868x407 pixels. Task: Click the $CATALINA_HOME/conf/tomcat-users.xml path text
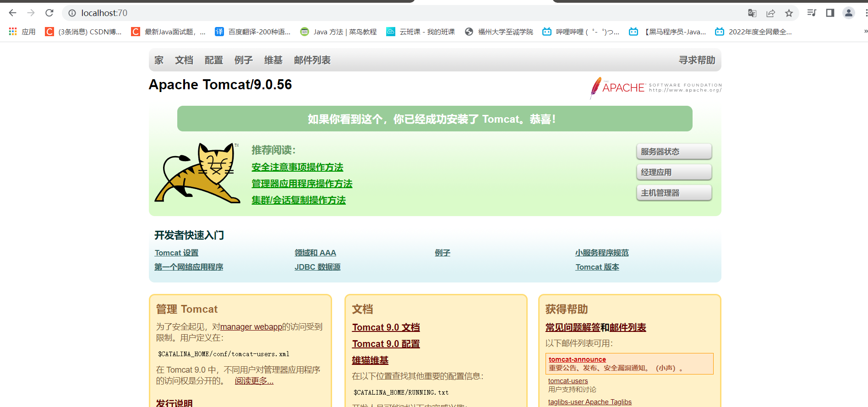point(224,354)
